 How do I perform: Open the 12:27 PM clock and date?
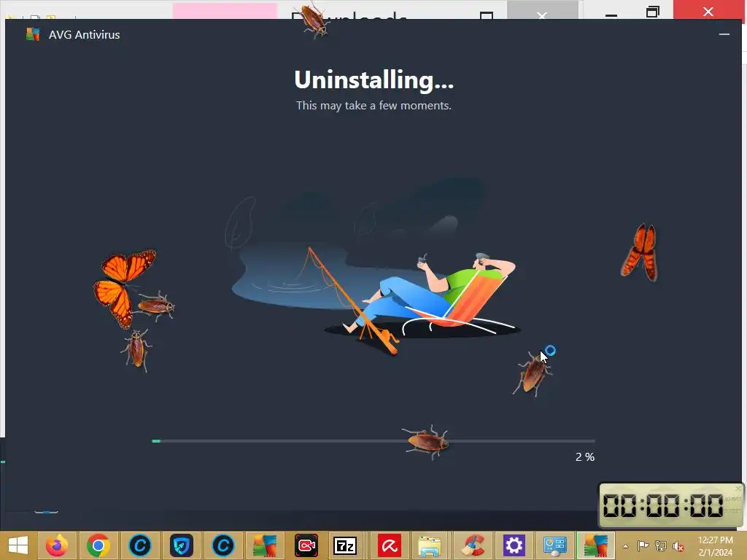[716, 546]
